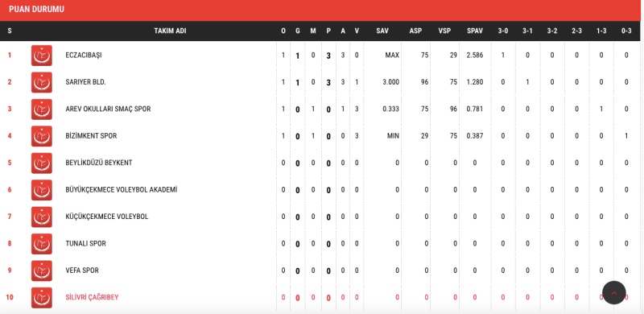Click the Küçükçekmece Voleybol team logo

tap(42, 217)
